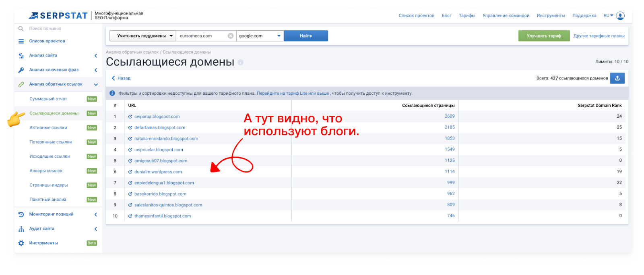The image size is (644, 275).
Task: Expand the keyword analysis sidebar section
Action: pos(96,70)
